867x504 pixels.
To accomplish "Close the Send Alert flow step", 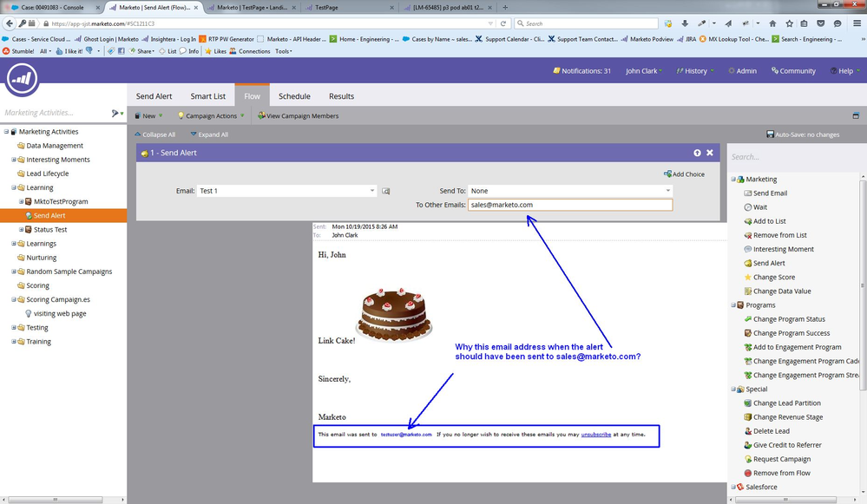I will tap(710, 153).
